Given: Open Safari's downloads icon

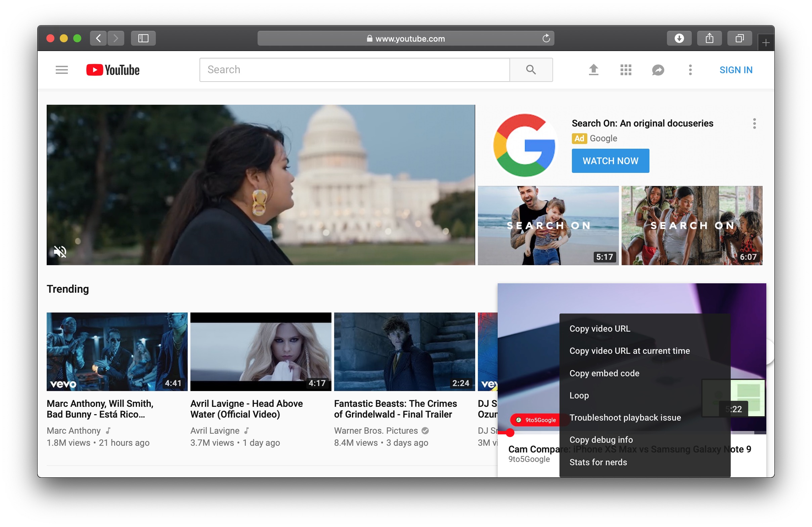Looking at the screenshot, I should 679,38.
